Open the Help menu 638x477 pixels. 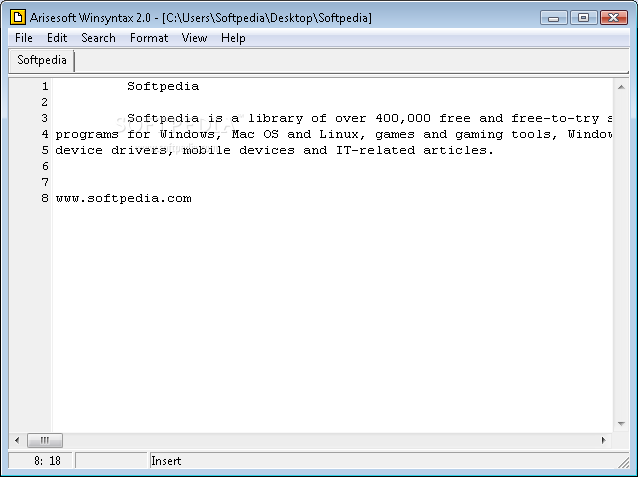click(x=233, y=38)
